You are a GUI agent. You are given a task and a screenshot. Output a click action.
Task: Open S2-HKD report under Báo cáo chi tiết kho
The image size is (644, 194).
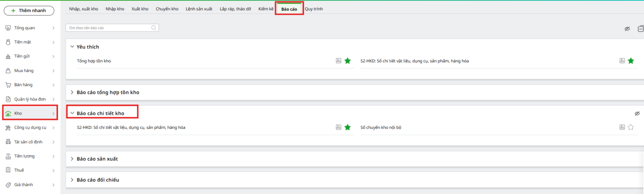[x=131, y=127]
